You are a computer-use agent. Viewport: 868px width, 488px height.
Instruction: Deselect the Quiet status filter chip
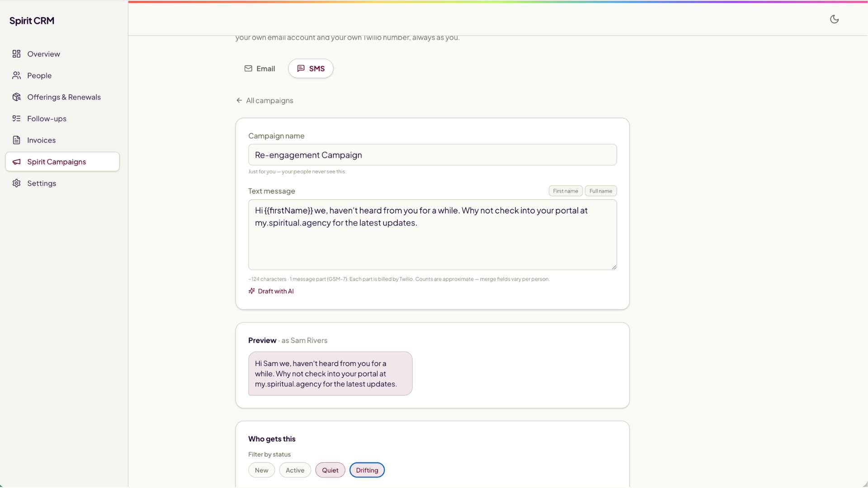click(330, 470)
